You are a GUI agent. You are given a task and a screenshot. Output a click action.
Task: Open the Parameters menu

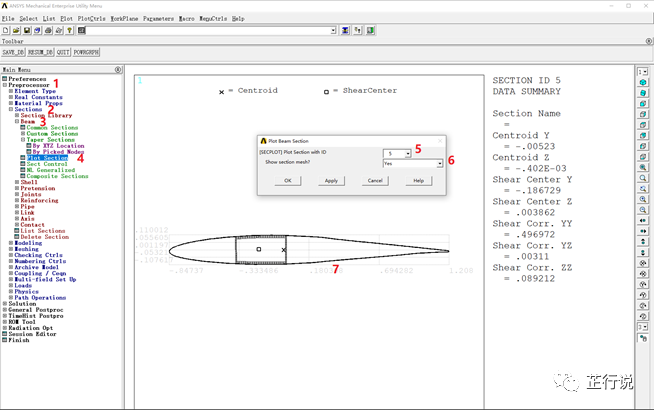click(158, 19)
